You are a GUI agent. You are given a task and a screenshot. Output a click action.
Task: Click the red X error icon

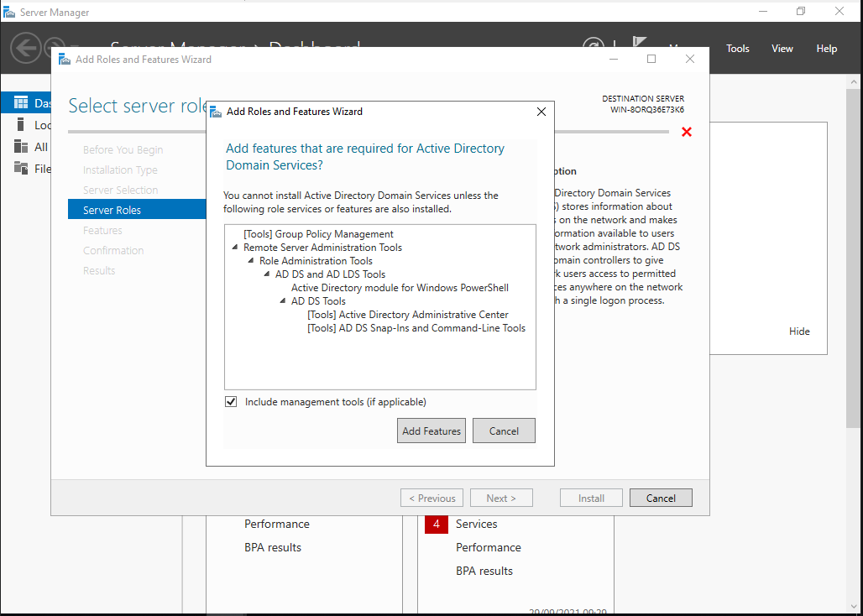(687, 132)
